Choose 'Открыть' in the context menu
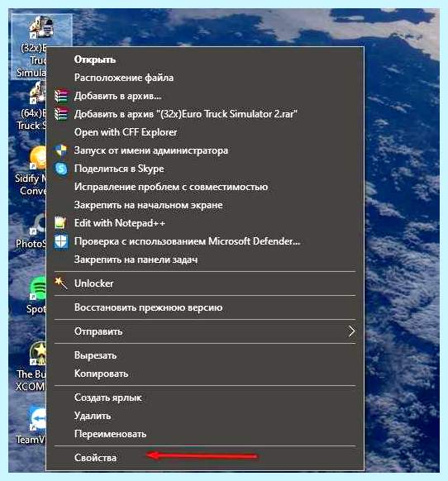Image resolution: width=448 pixels, height=481 pixels. point(95,60)
